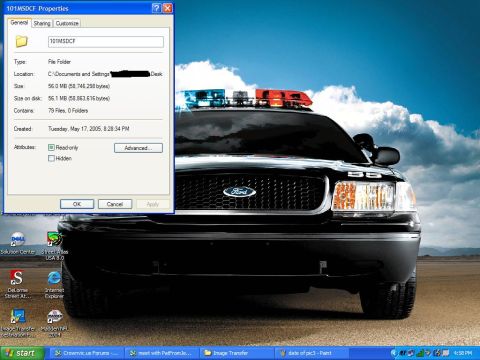The width and height of the screenshot is (480, 360).
Task: Switch to Crownvic.us Forums taskbar window
Action: pos(86,353)
